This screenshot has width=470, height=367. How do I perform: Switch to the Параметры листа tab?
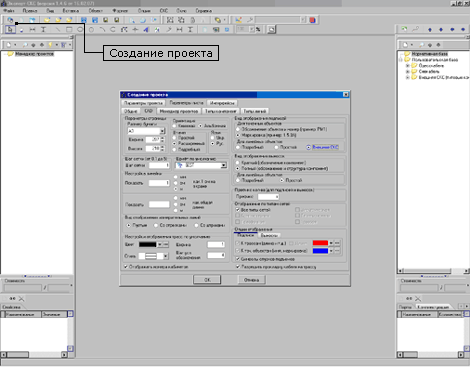(186, 103)
